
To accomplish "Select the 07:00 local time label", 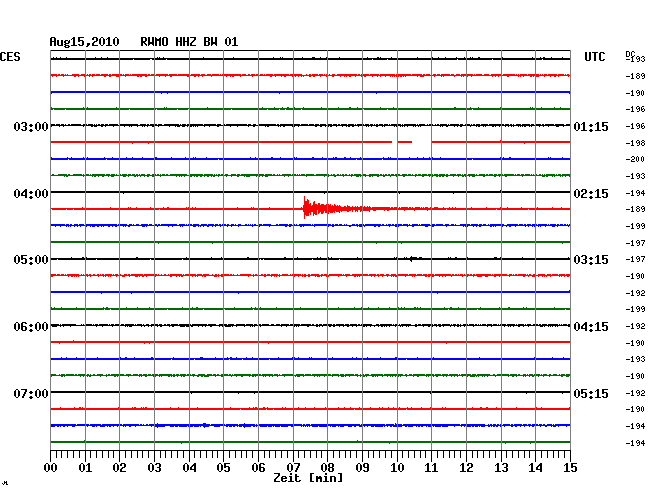I will click(31, 393).
